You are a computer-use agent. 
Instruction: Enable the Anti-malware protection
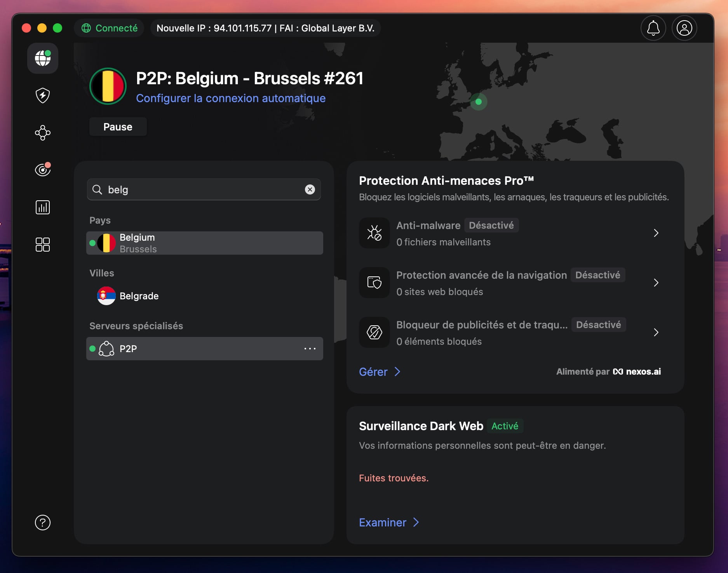tap(491, 225)
